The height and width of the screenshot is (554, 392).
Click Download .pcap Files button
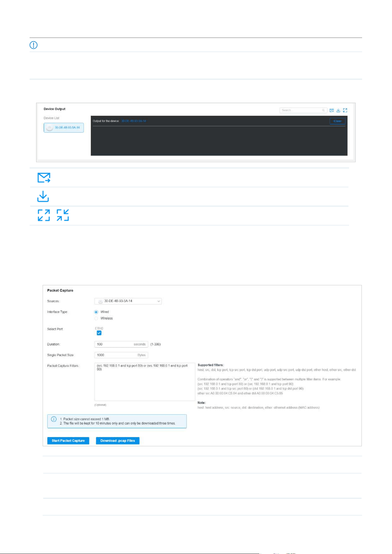118,441
